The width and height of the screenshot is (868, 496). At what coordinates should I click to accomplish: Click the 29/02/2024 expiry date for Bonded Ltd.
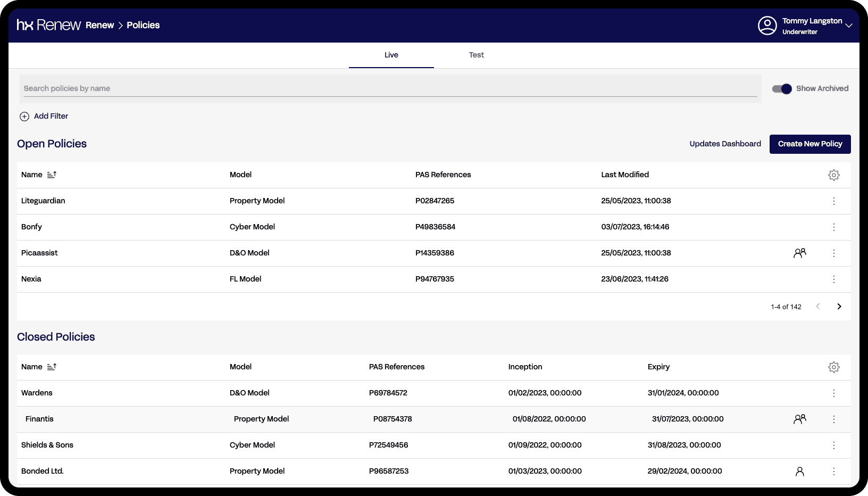[x=685, y=471]
